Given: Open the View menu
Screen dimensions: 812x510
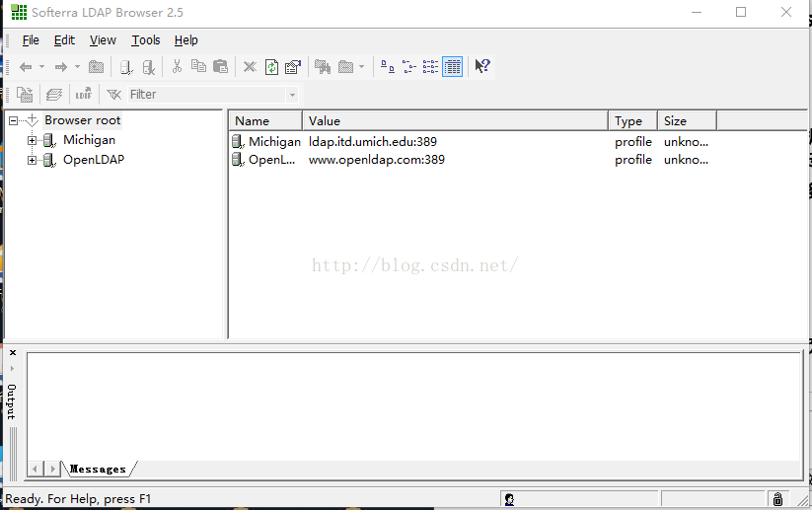Looking at the screenshot, I should point(103,40).
